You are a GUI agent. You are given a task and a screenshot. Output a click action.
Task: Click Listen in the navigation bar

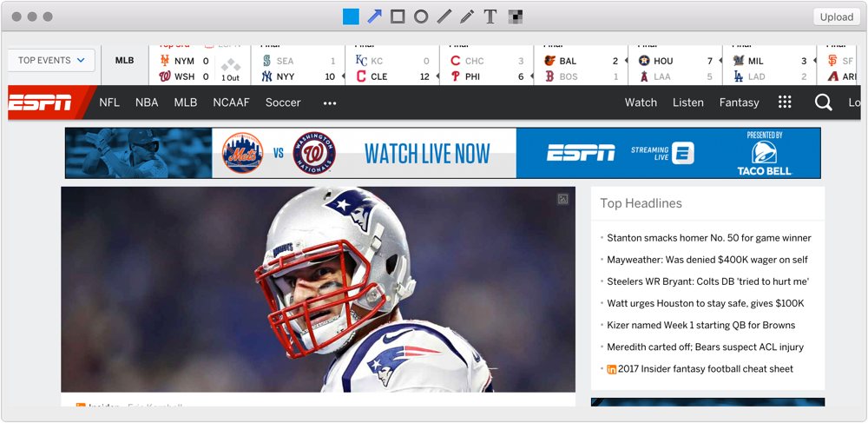[688, 102]
